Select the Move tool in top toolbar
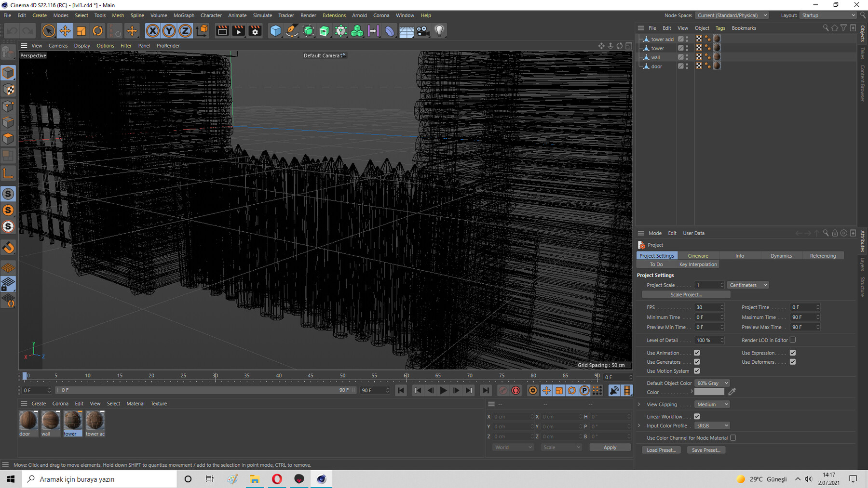Screen dimensions: 868x488 65,31
